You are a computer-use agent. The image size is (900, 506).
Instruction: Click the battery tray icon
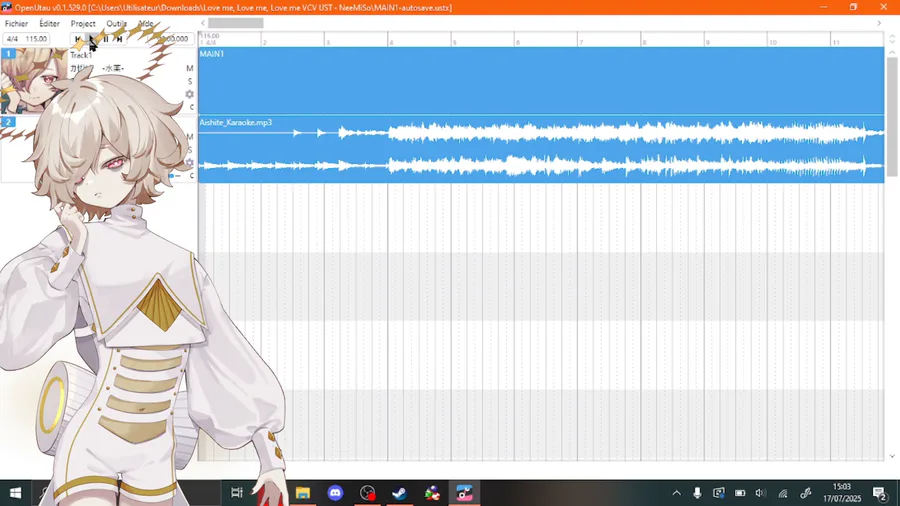(x=740, y=493)
